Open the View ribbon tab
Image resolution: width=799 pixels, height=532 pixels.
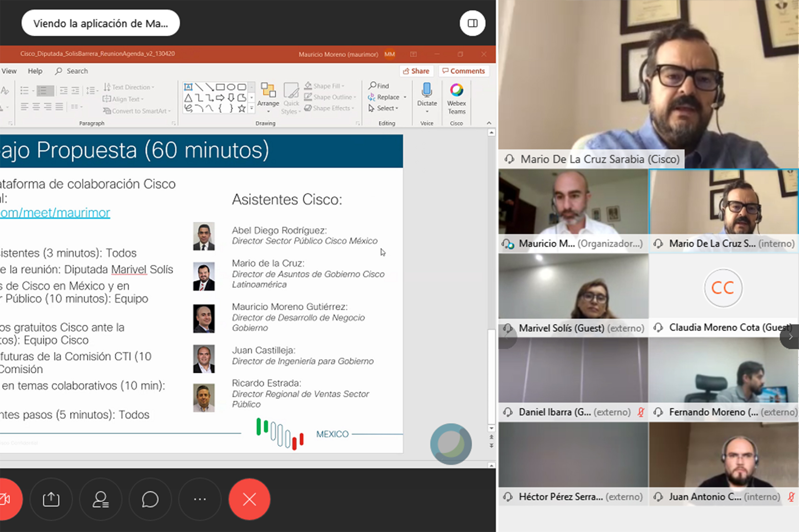[9, 71]
